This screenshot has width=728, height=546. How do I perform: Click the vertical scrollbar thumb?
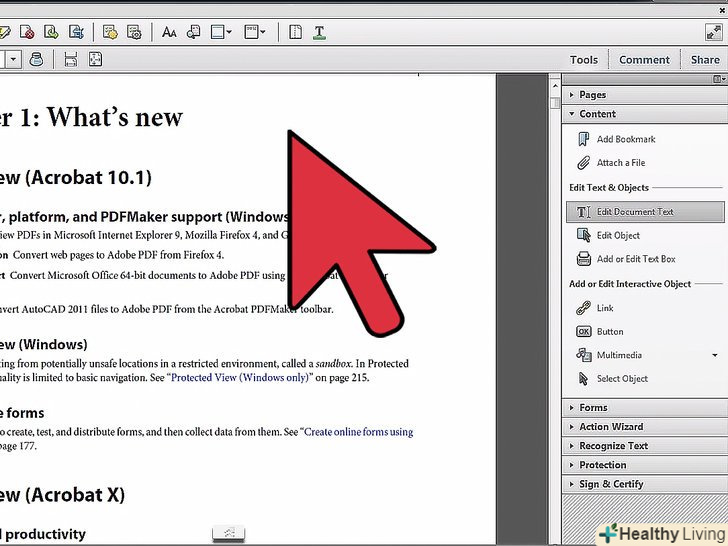point(555,102)
